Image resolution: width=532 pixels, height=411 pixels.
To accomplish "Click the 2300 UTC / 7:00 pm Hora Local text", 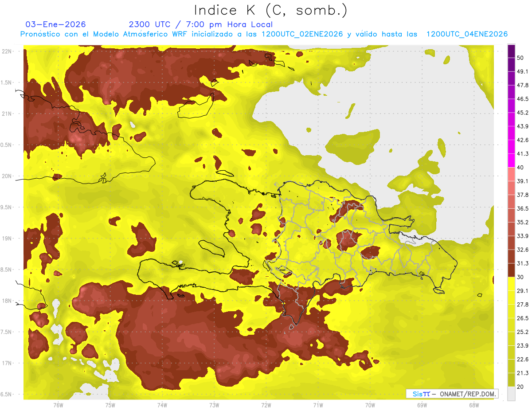I will (x=201, y=24).
